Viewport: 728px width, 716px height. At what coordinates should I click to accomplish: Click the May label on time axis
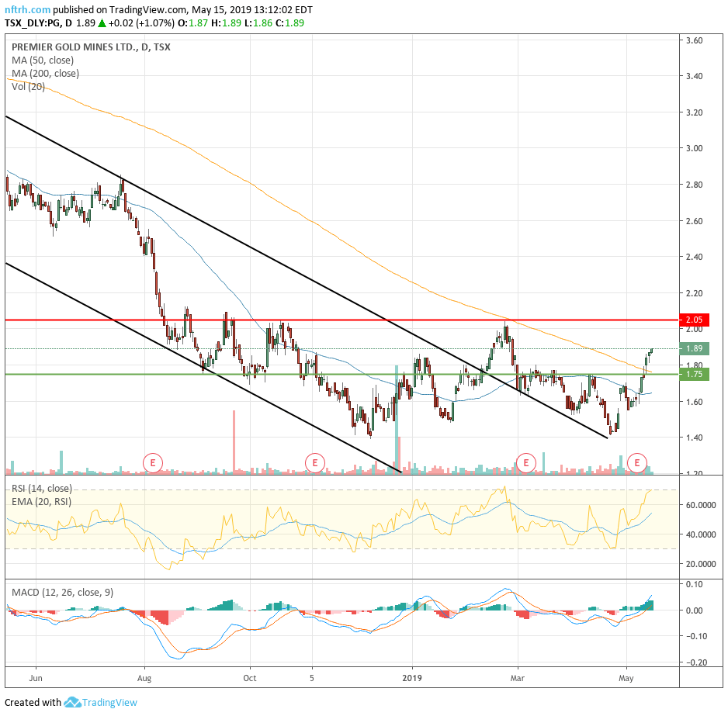point(626,678)
